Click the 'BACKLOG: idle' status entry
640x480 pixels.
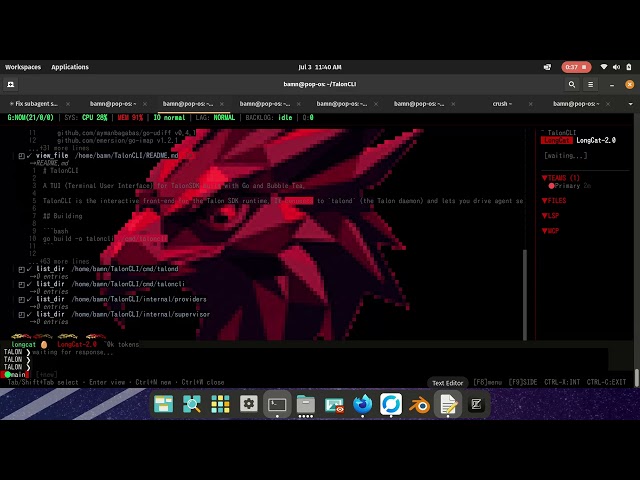pyautogui.click(x=269, y=118)
